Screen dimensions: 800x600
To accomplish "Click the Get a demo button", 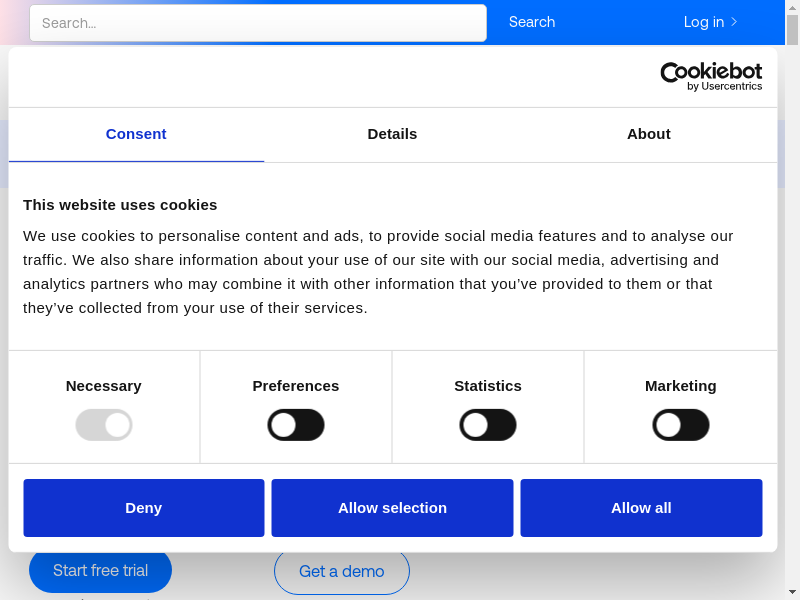I will (341, 572).
